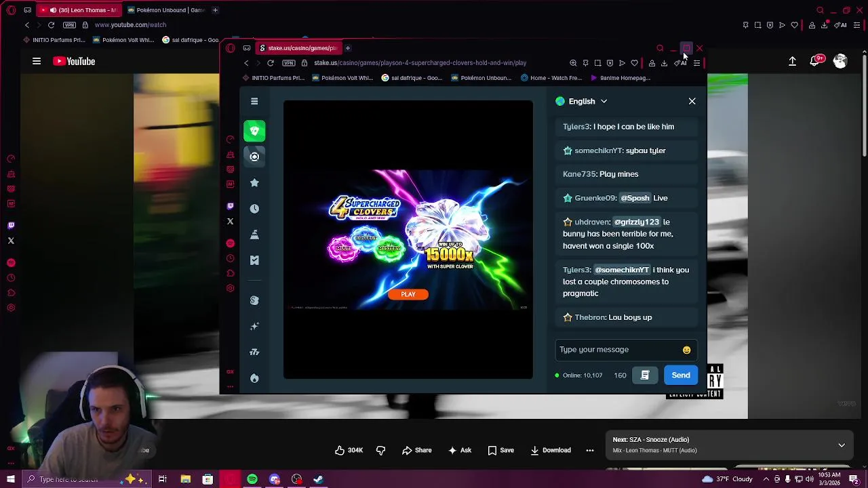The height and width of the screenshot is (488, 868).
Task: Open X in Stake window's Opera sidebar
Action: tap(230, 222)
